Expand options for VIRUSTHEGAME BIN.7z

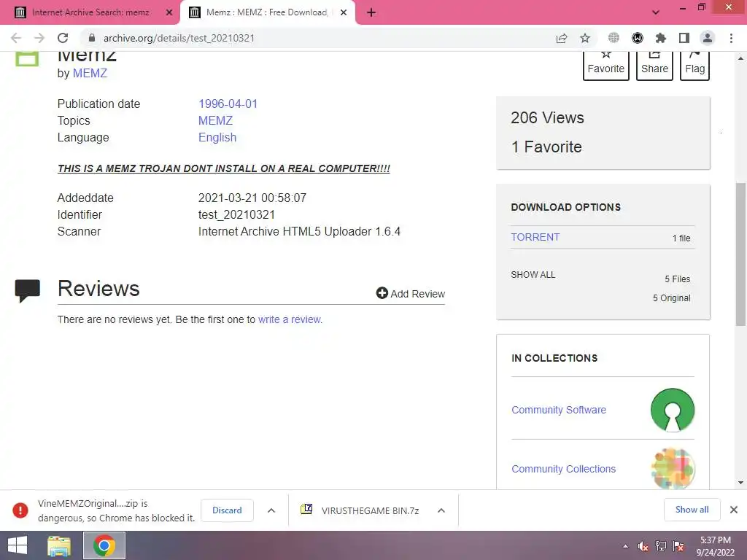coord(441,510)
